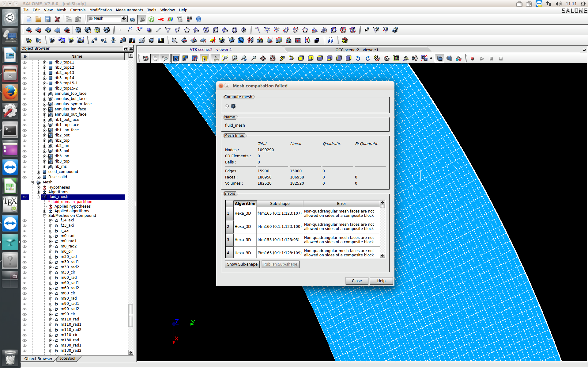Collapse the SubMeshes on Compound node

point(45,216)
